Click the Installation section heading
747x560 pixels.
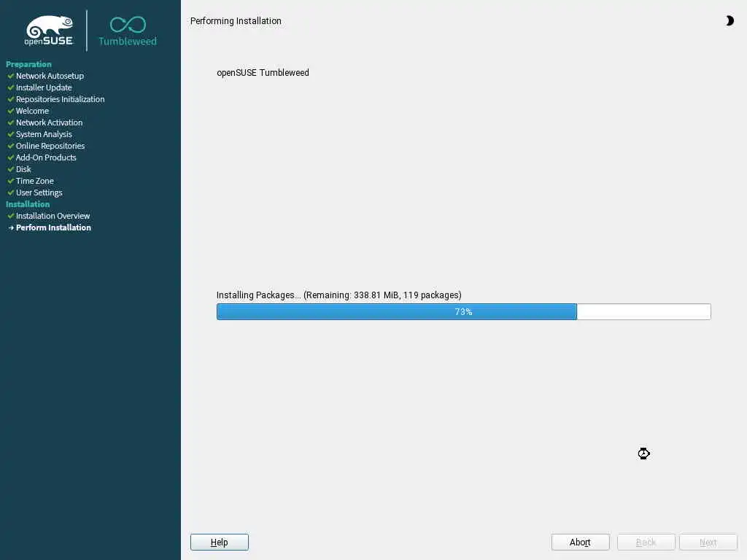tap(28, 204)
